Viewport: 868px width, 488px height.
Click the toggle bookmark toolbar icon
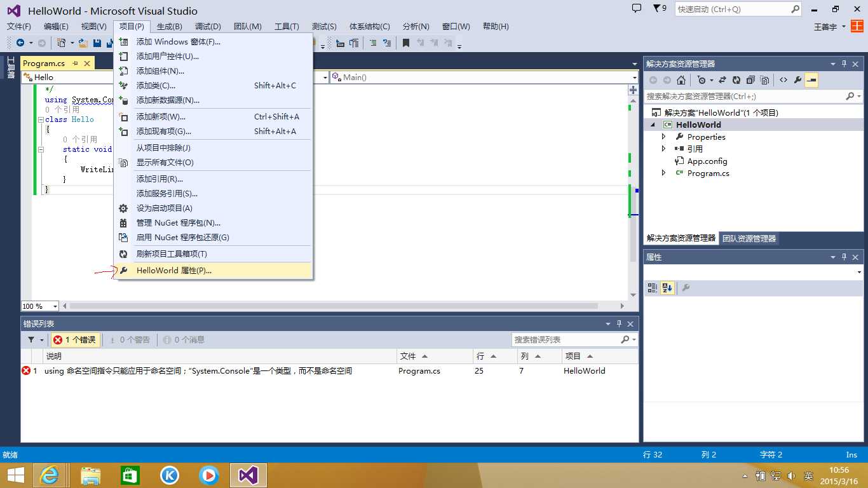405,43
